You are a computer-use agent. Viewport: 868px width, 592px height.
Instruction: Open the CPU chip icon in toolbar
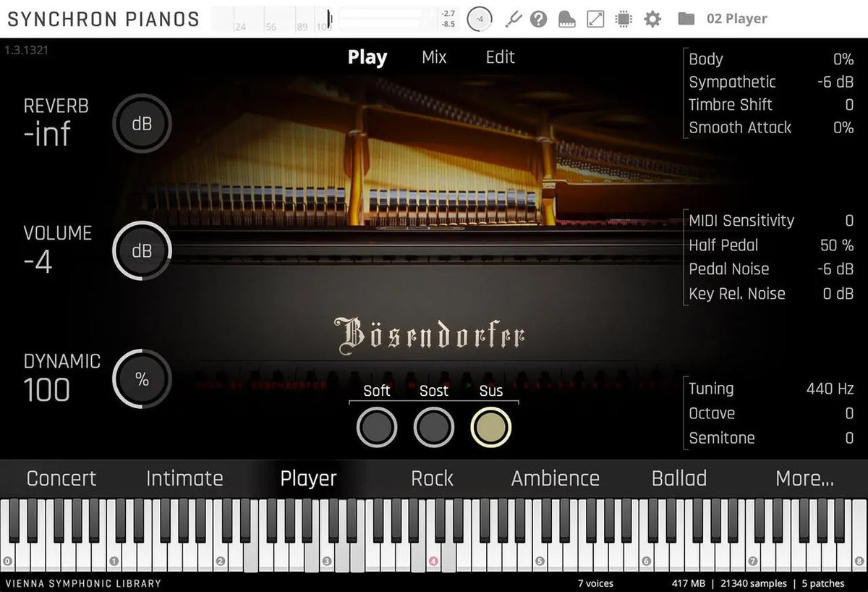coord(623,19)
